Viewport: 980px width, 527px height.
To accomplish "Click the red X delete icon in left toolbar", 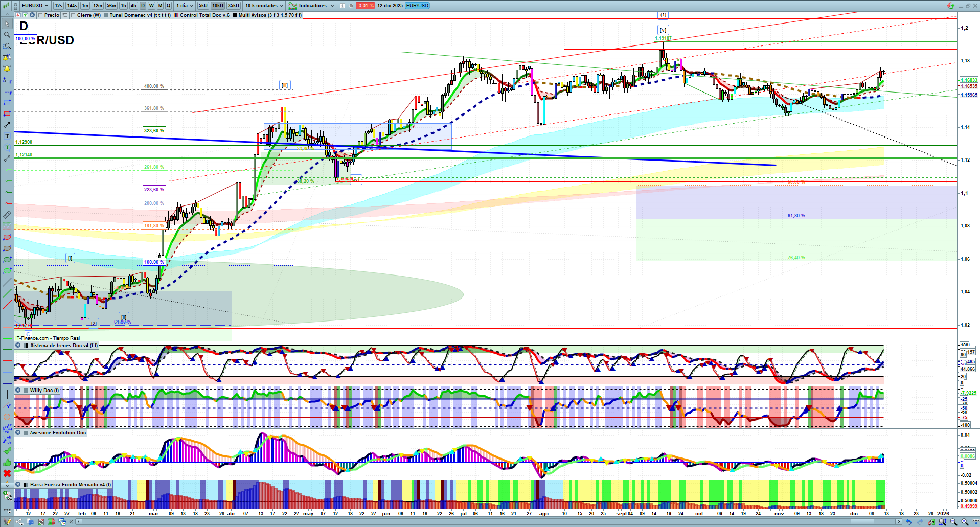I will coord(7,473).
